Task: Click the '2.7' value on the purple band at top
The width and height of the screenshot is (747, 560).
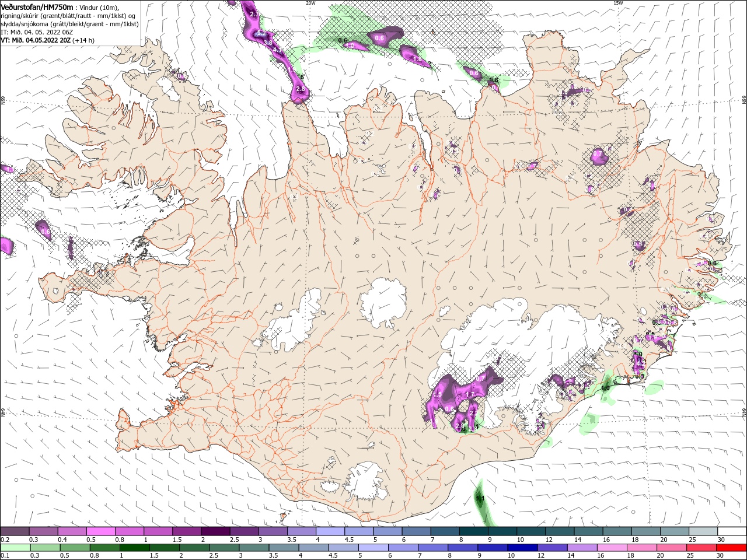Action: pos(254,13)
